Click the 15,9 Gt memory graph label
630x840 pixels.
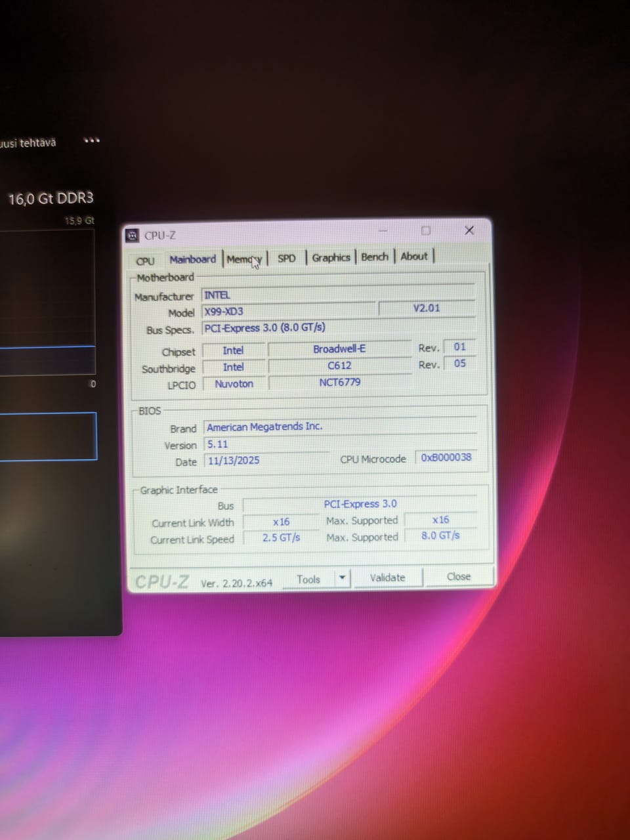(x=79, y=221)
